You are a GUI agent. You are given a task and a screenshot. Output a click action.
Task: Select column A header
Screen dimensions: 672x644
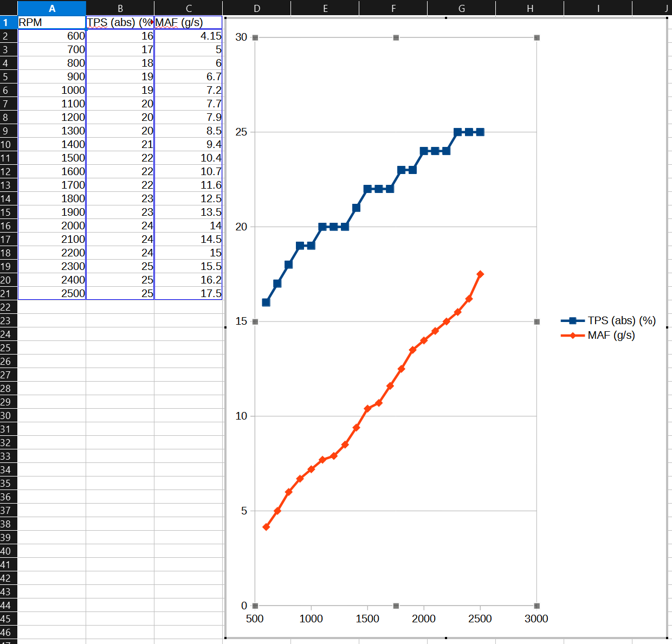click(x=52, y=8)
